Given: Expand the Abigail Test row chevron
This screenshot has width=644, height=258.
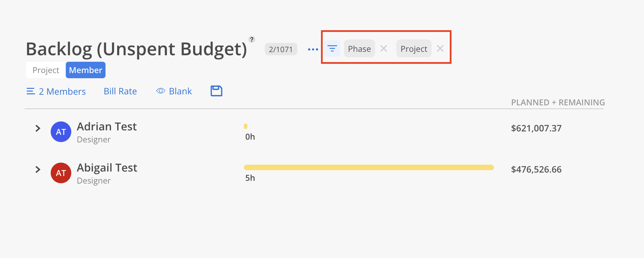Looking at the screenshot, I should [x=38, y=169].
